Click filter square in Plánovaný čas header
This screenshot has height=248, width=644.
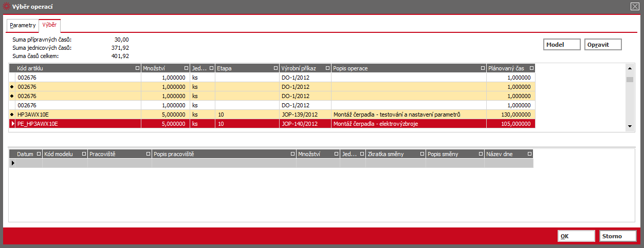click(x=531, y=68)
